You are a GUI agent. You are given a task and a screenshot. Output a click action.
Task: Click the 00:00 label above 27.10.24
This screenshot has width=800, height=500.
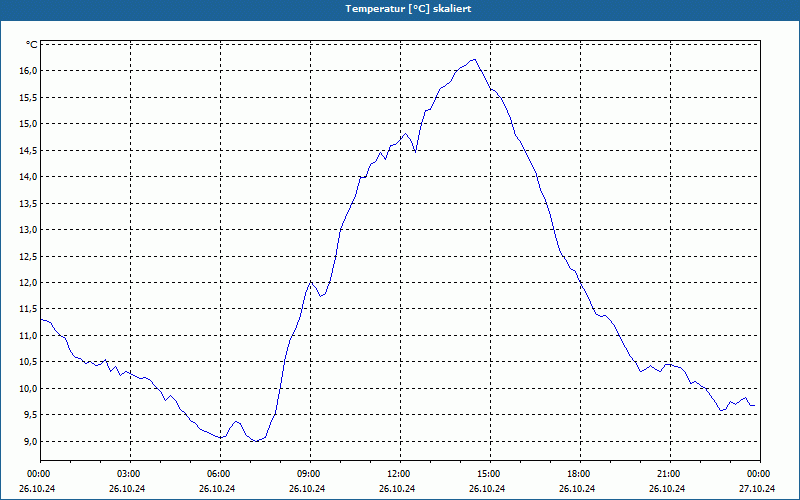click(x=760, y=474)
